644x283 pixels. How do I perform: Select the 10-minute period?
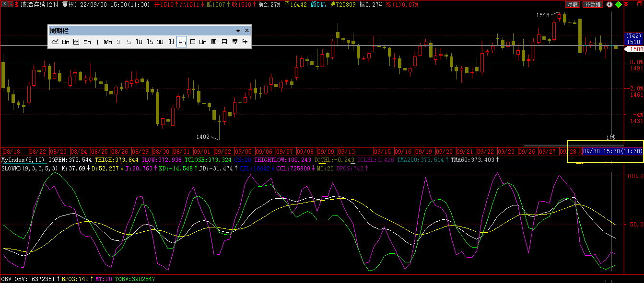pos(139,42)
